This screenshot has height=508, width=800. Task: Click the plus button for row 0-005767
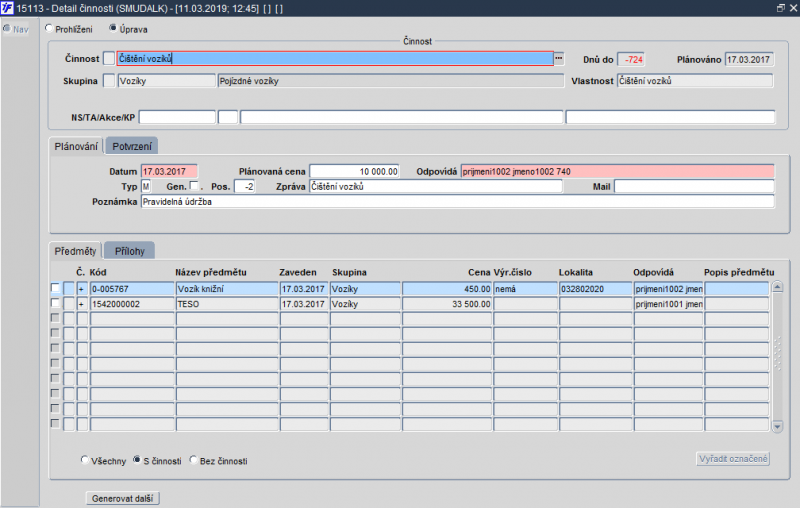coord(82,289)
